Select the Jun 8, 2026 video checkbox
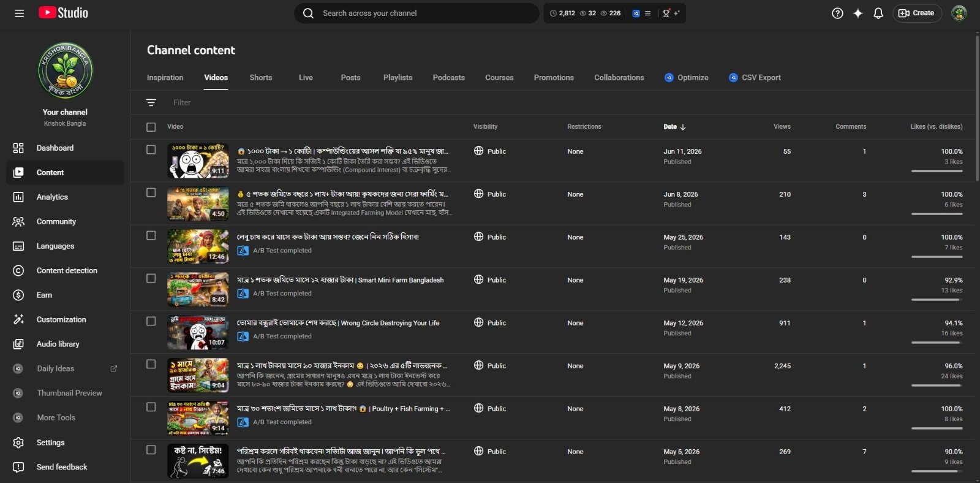 [x=151, y=192]
